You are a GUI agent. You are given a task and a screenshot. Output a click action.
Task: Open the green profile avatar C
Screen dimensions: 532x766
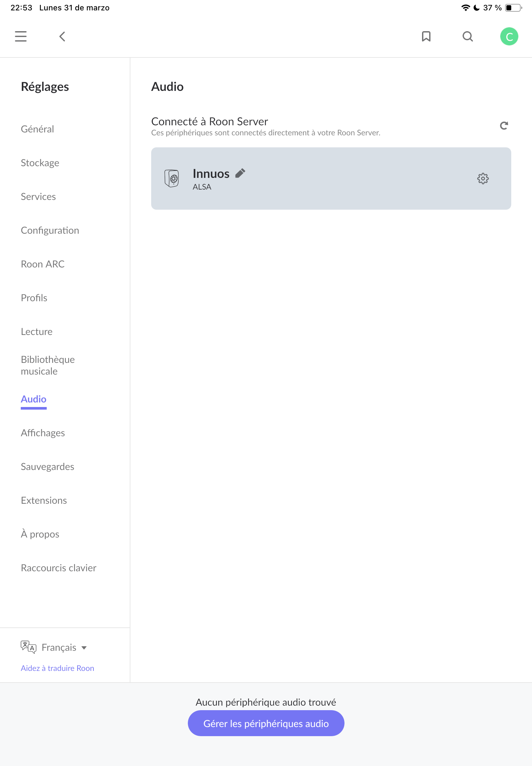click(x=509, y=36)
